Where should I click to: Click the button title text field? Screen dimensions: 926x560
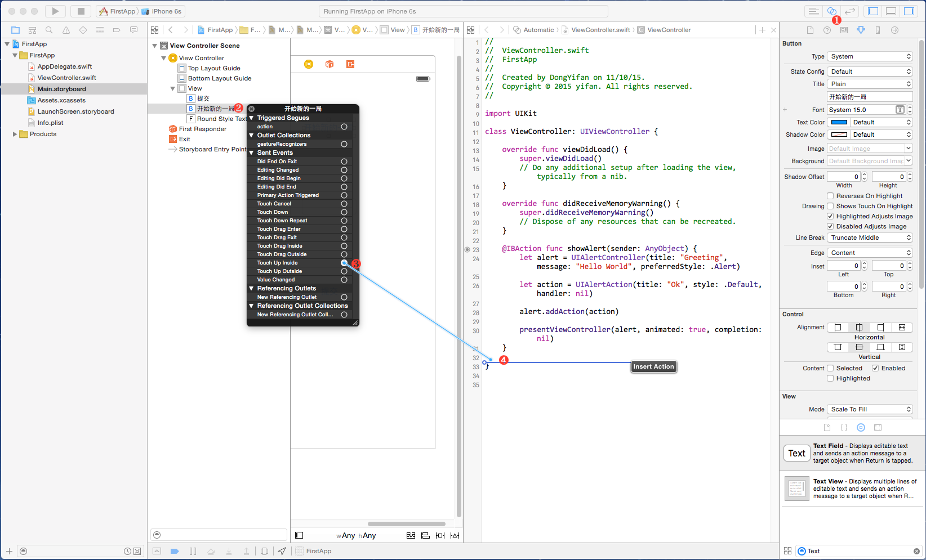(870, 97)
